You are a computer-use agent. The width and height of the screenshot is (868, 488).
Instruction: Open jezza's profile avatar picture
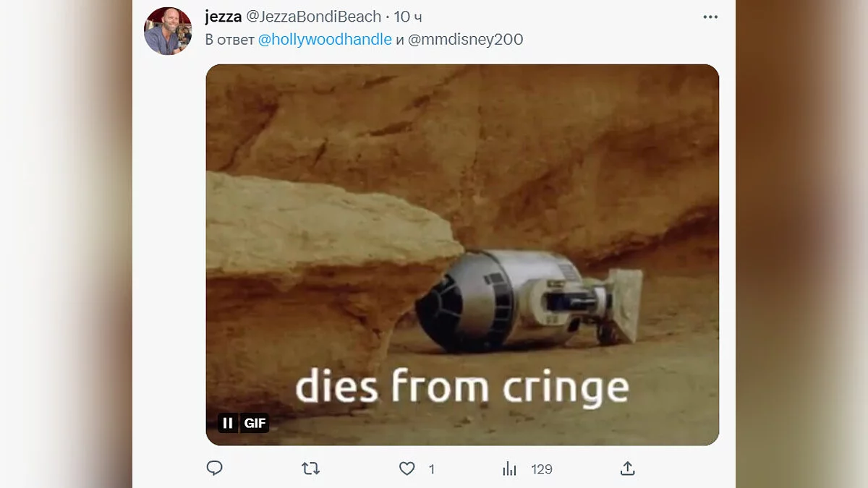pyautogui.click(x=168, y=31)
